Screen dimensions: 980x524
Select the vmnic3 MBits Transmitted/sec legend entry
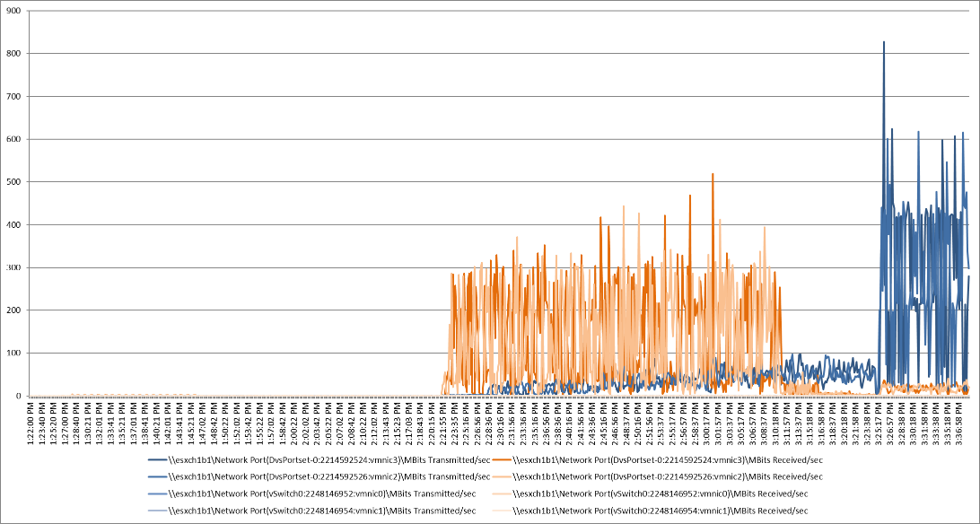(x=319, y=459)
